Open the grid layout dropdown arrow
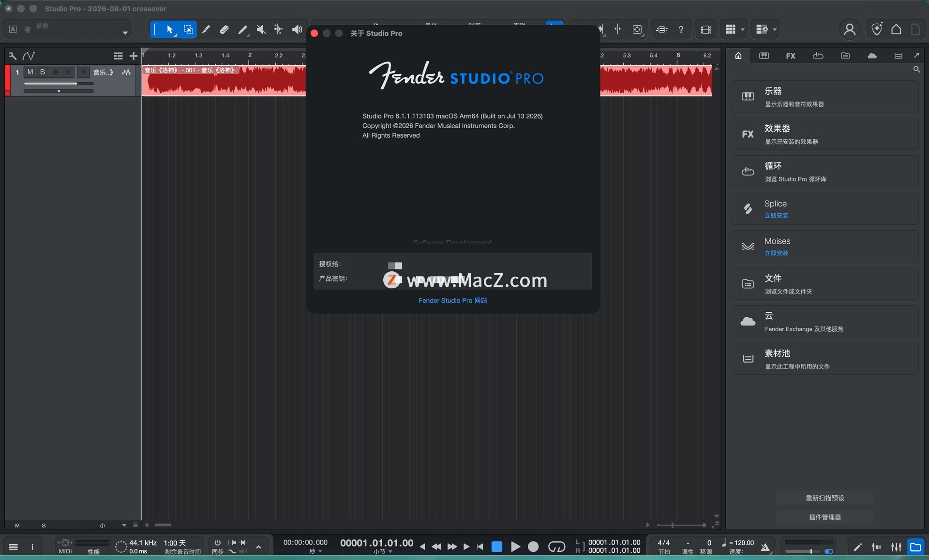Screen dimensions: 929x560 click(743, 29)
